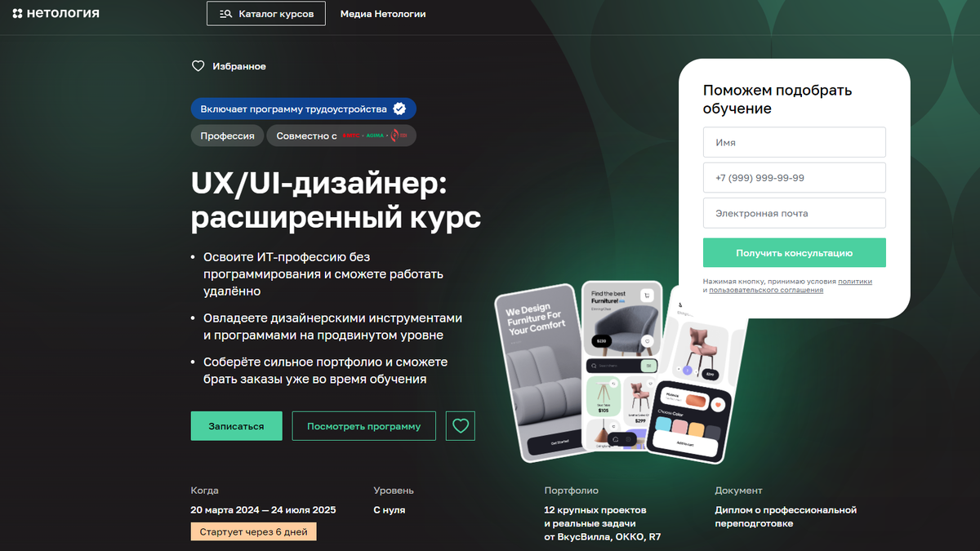980x551 pixels.
Task: Open the Каталог курсов menu
Action: pos(266,14)
